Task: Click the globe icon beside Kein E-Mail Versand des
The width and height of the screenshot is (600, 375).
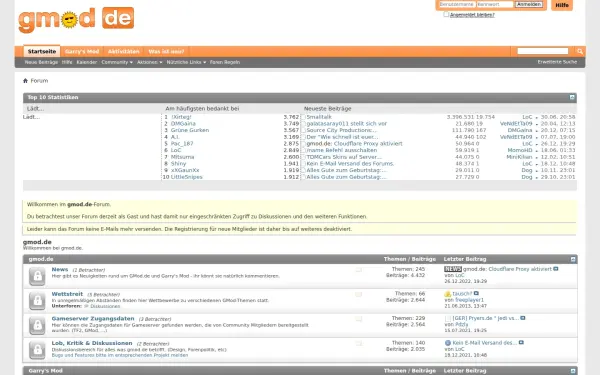Action: coord(448,343)
